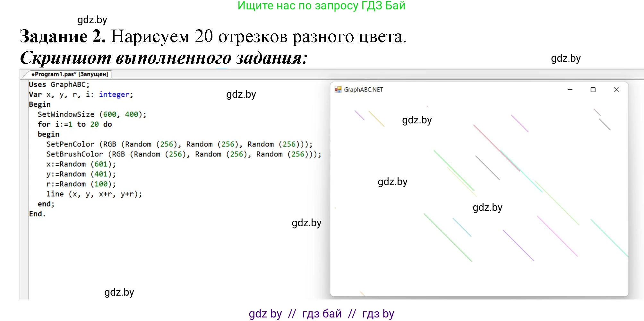Click the r:=Random (100) expression

81,183
